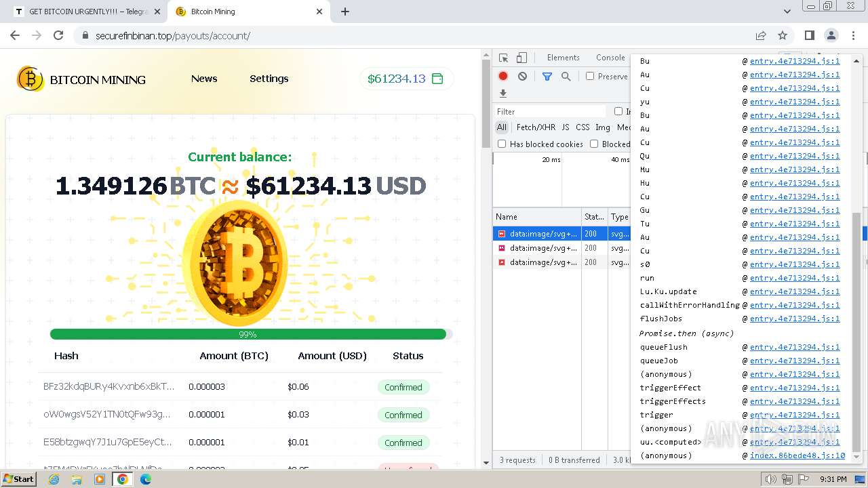Open the Start menu

tap(19, 479)
